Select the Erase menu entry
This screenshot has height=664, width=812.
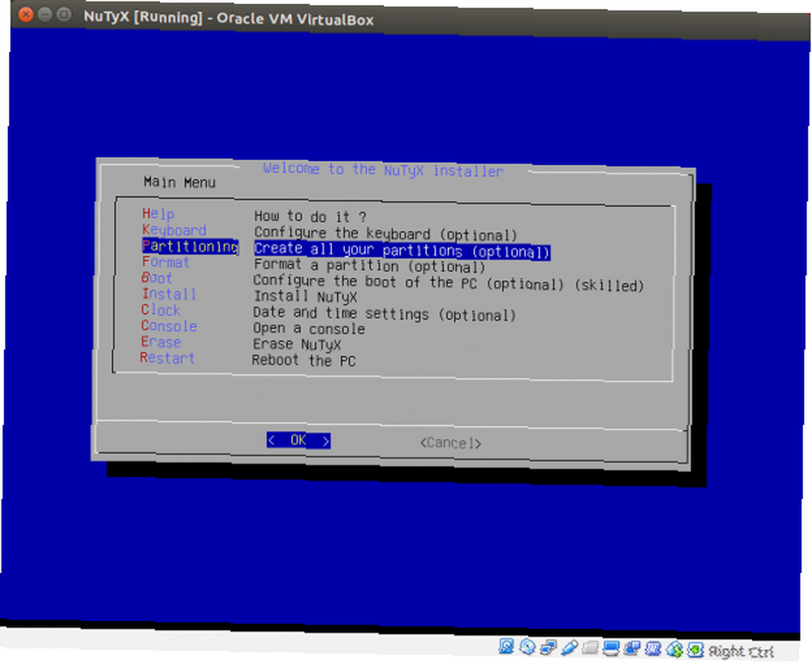tap(161, 342)
